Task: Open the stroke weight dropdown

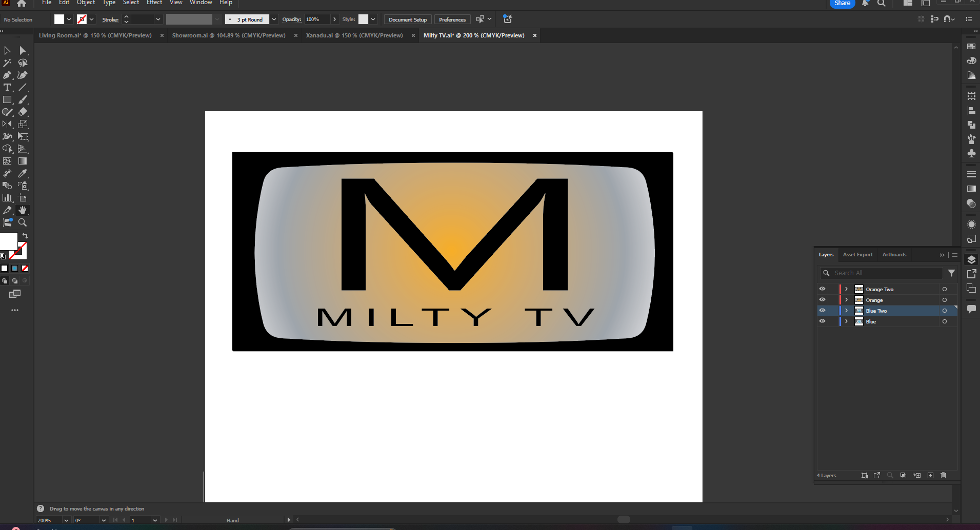Action: [158, 19]
